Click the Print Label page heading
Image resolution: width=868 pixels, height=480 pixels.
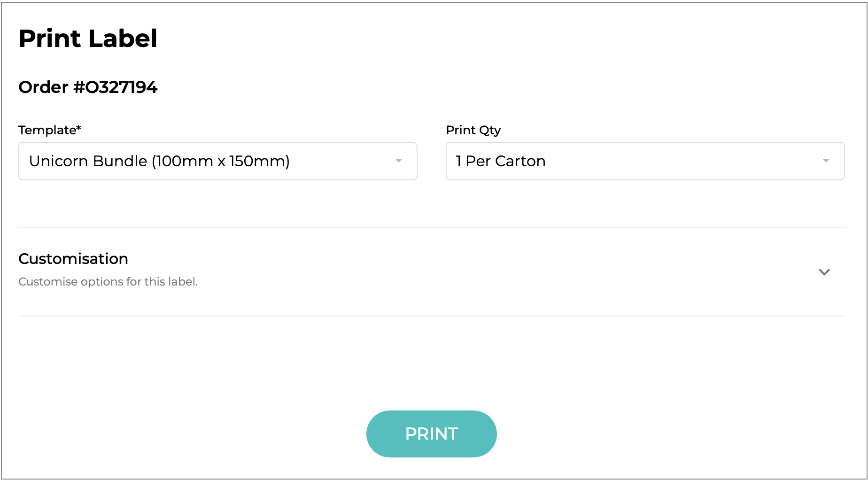point(88,39)
